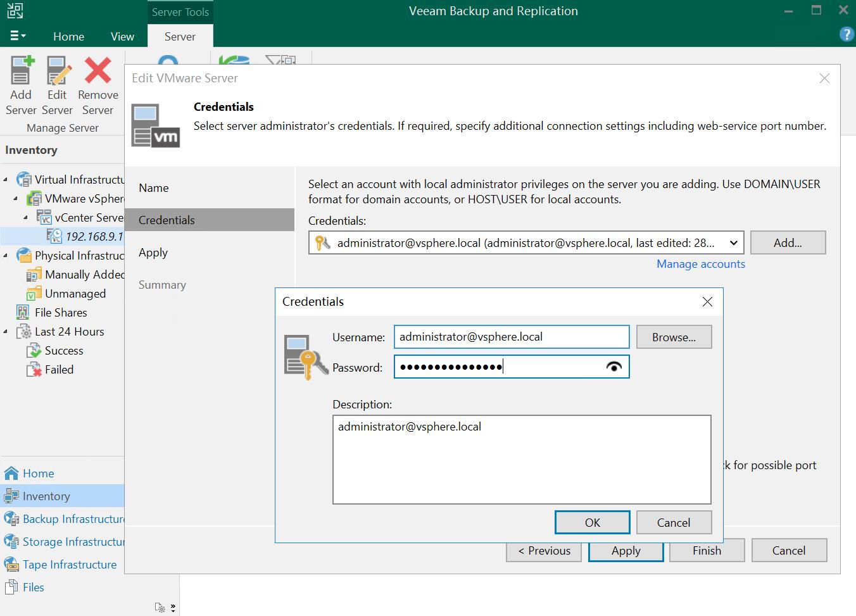Viewport: 856px width, 616px height.
Task: Click the Files document icon in navigation
Action: click(10, 587)
